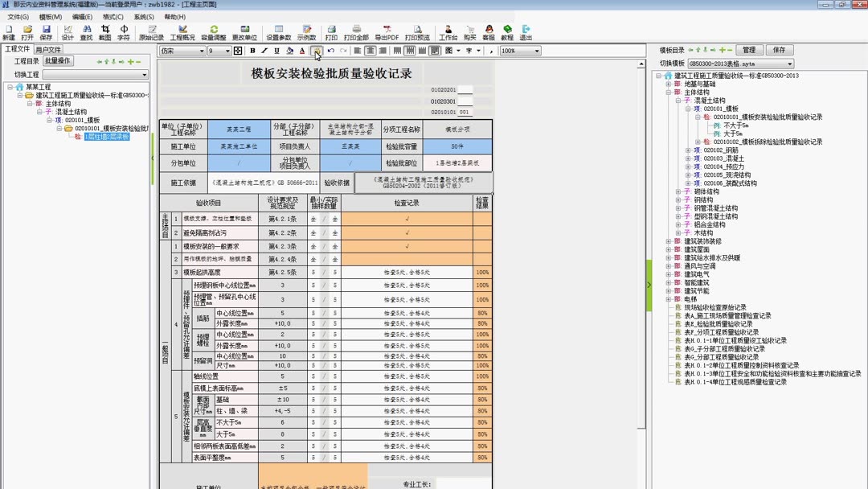The width and height of the screenshot is (868, 489).
Task: Open the 打印预览 print preview tool
Action: [420, 31]
